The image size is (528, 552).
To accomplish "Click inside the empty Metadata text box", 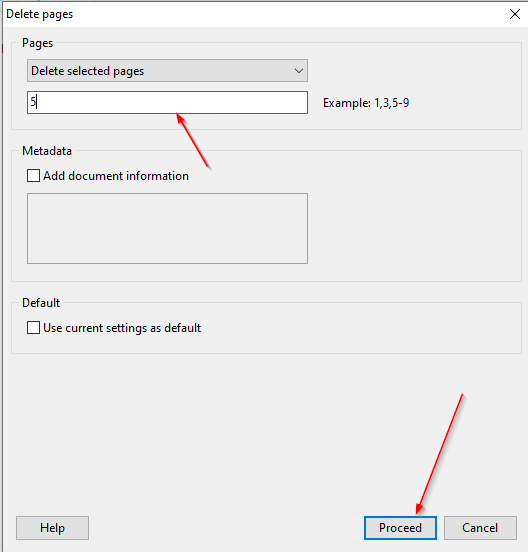I will tap(167, 228).
